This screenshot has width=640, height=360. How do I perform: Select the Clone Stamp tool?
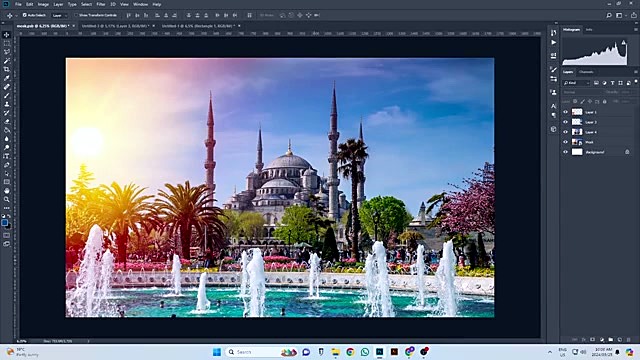point(7,104)
